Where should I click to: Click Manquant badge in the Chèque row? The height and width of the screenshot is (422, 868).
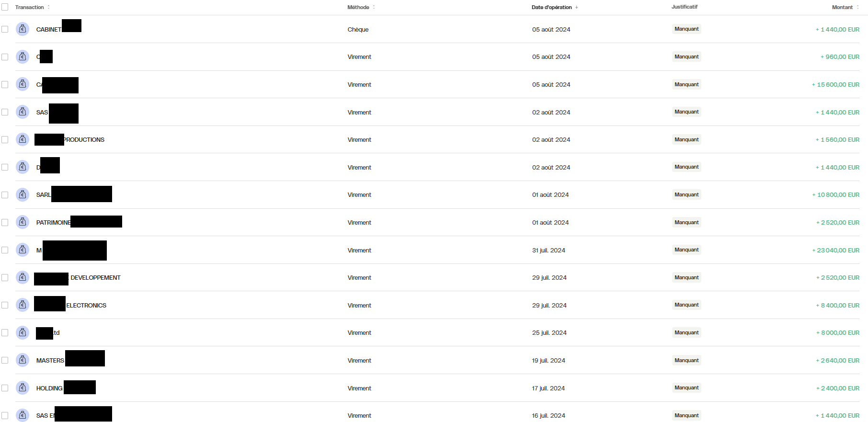pyautogui.click(x=686, y=29)
